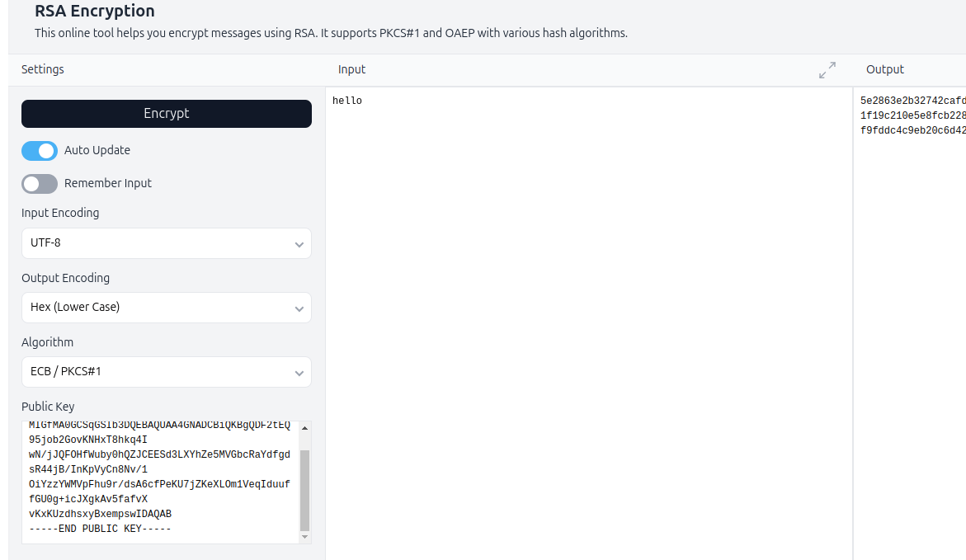Enable the Remember Input switch
Viewport: 966px width, 560px height.
[40, 184]
